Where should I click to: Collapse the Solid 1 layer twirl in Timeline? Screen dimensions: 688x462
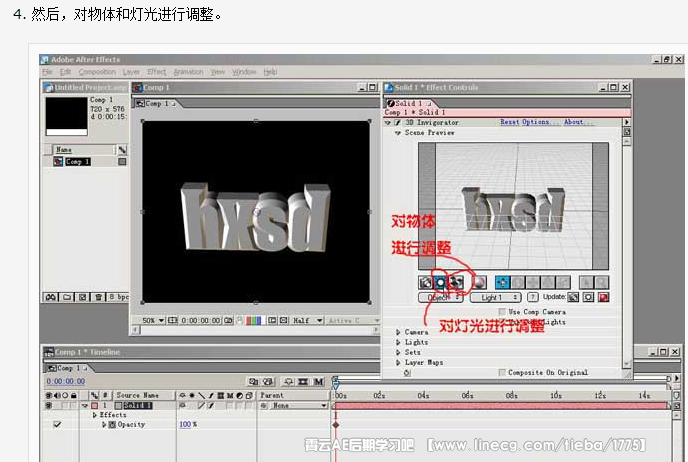tap(85, 406)
